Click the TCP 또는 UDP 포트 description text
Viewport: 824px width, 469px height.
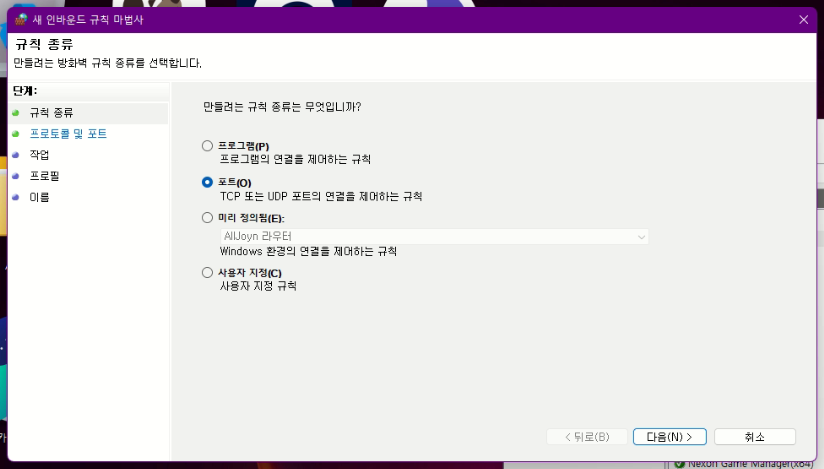[321, 196]
